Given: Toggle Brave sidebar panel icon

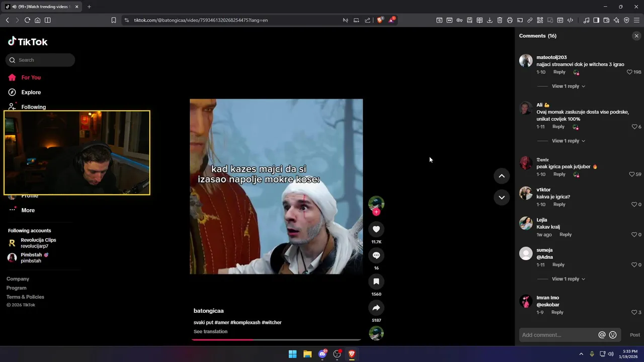Looking at the screenshot, I should (596, 20).
